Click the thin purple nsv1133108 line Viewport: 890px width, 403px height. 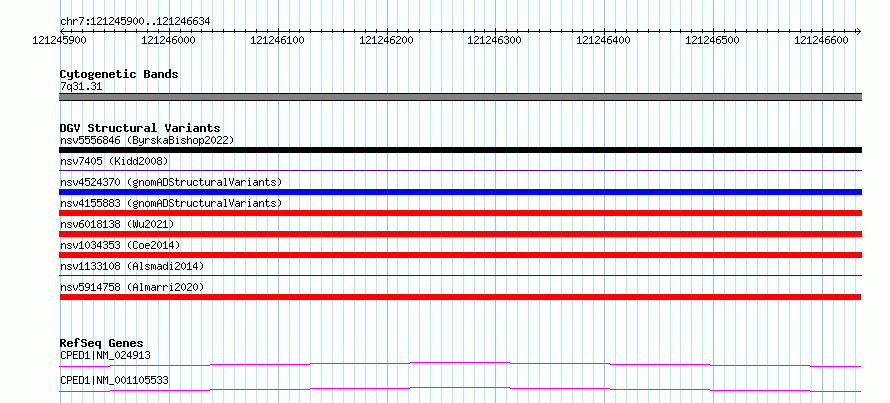pos(460,276)
